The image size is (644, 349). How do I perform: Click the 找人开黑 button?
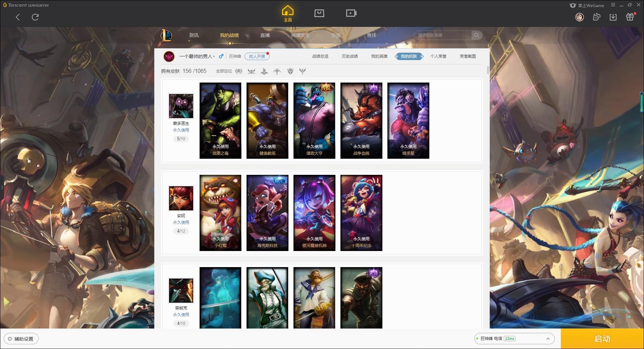point(257,56)
